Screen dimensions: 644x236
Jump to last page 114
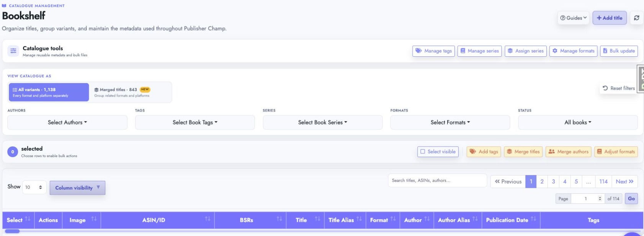[603, 182]
